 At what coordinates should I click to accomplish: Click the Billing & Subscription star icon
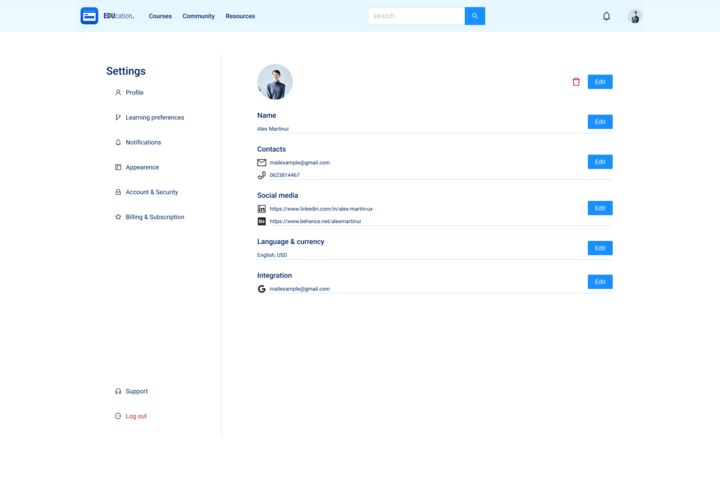pyautogui.click(x=118, y=217)
